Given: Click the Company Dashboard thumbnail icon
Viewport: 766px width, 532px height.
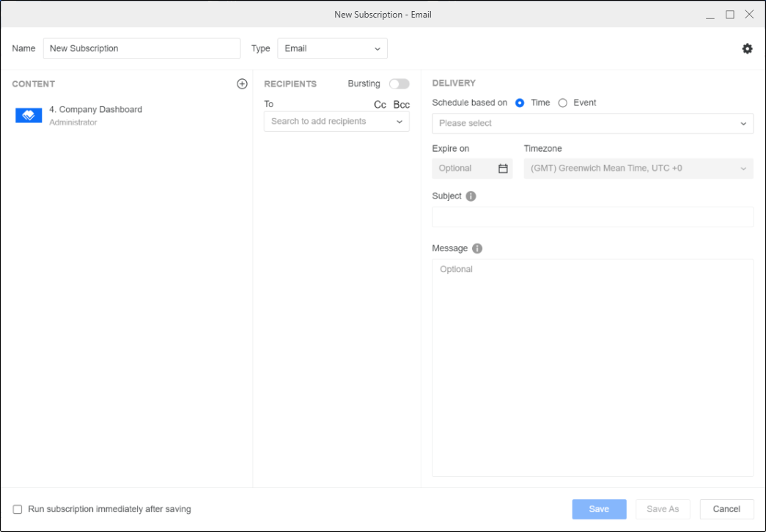Looking at the screenshot, I should click(29, 116).
